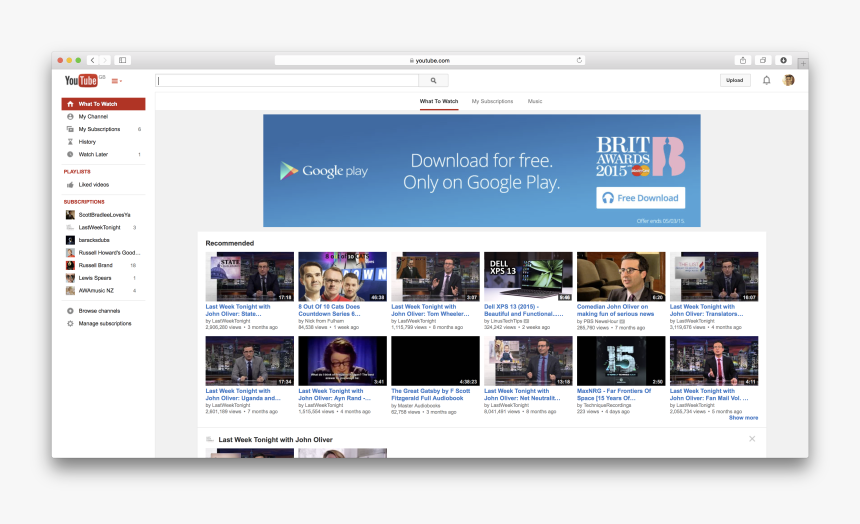The image size is (860, 524).
Task: Open Comedian John Oliver title link
Action: coord(615,310)
